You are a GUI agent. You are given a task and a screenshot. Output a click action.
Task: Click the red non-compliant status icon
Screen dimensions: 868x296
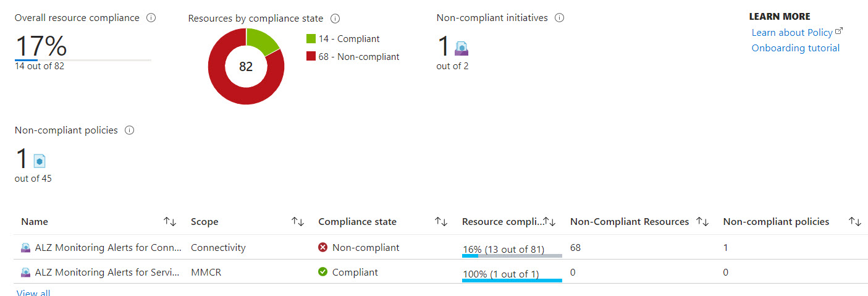[322, 247]
